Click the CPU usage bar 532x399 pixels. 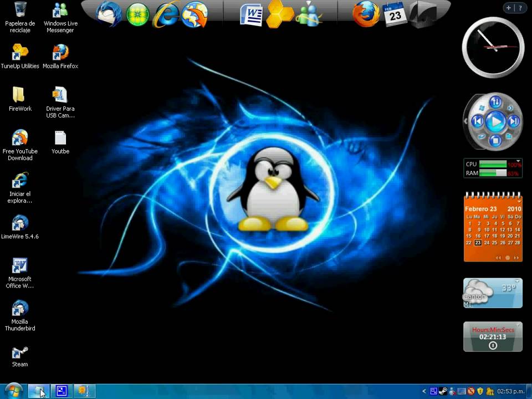point(493,164)
